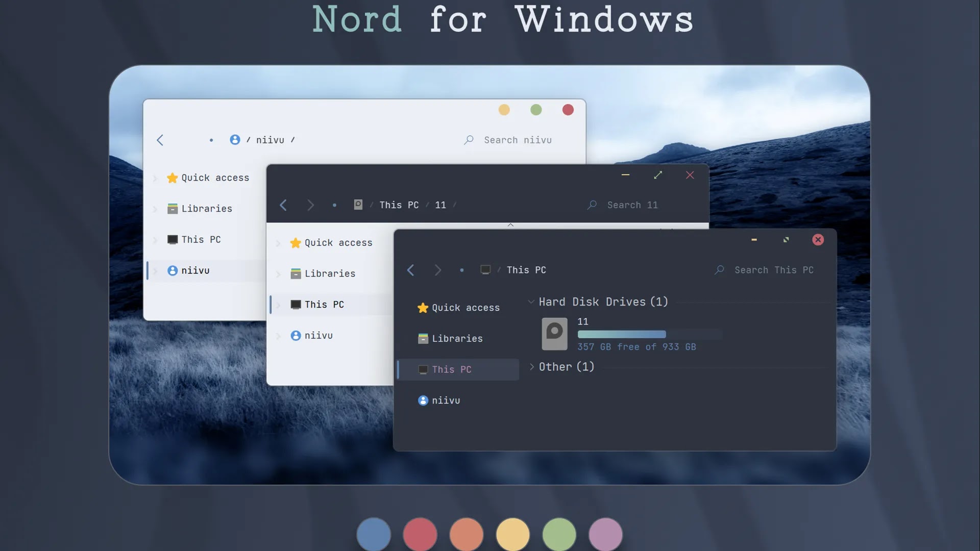Go forward in the front This PC window
This screenshot has width=980, height=551.
pos(437,270)
